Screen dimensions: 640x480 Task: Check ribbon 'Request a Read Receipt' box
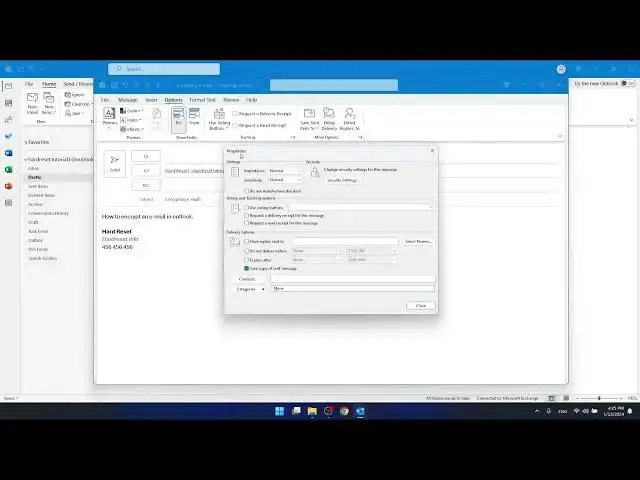tap(235, 125)
